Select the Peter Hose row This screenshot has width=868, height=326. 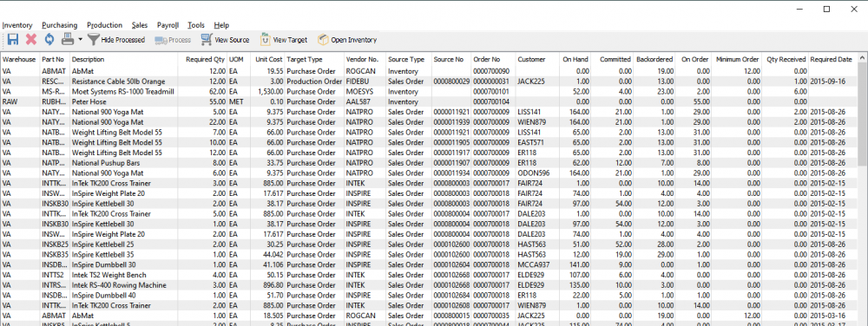click(x=429, y=101)
